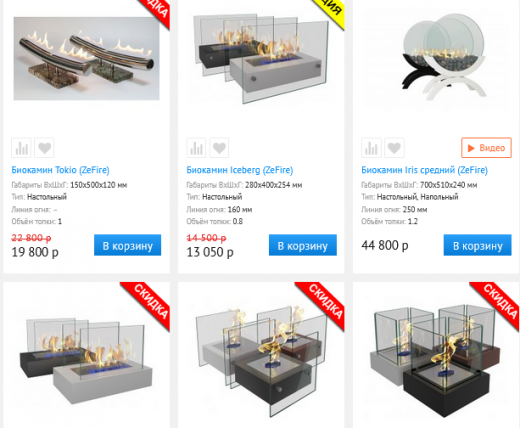520x428 pixels.
Task: Click compare chart icon for Iris средний
Action: [x=371, y=148]
